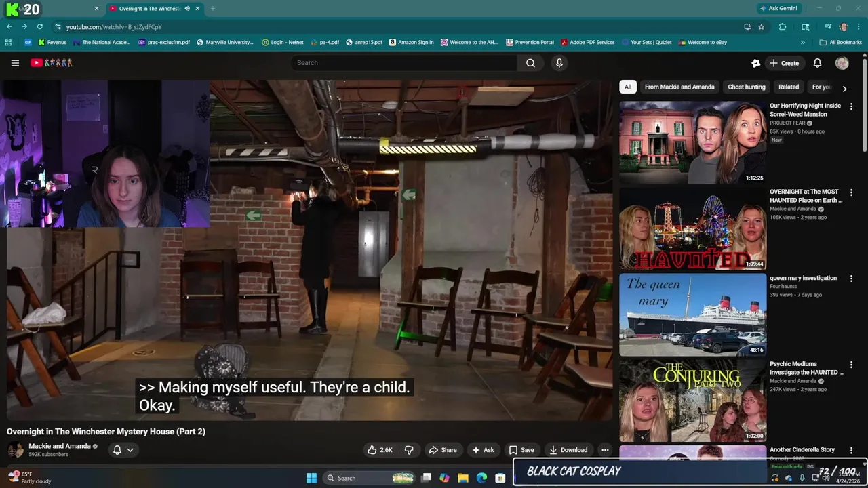Open the Mackie and Amanda channel name link
This screenshot has width=868, height=488.
[x=60, y=446]
